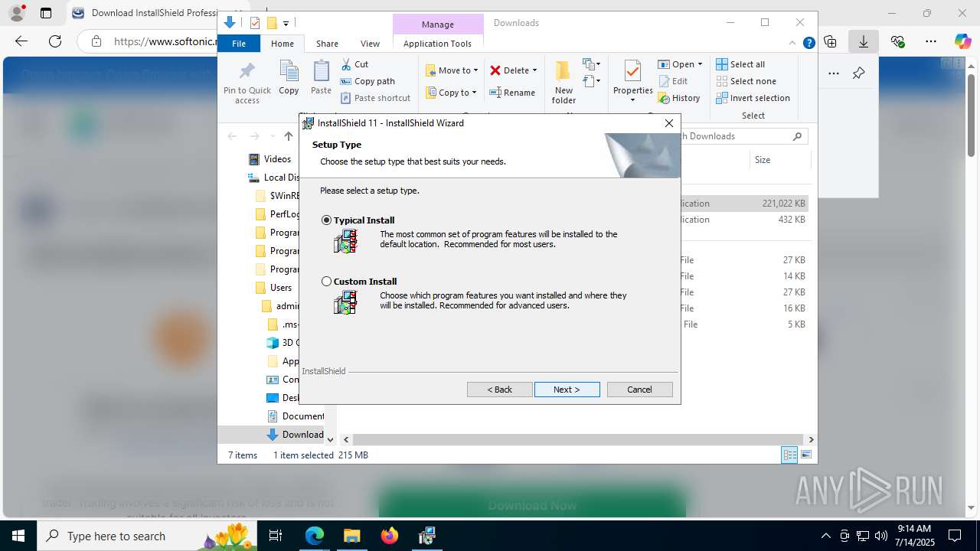This screenshot has width=980, height=551.
Task: Open Move to dropdown in Explorer
Action: [452, 70]
